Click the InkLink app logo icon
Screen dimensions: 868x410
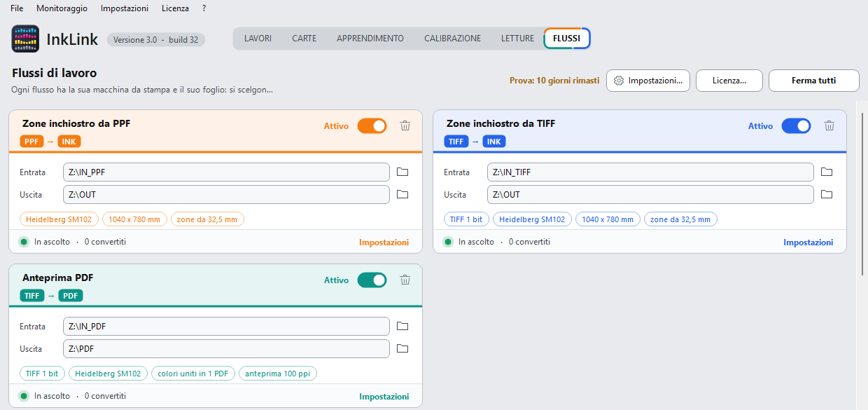[26, 39]
